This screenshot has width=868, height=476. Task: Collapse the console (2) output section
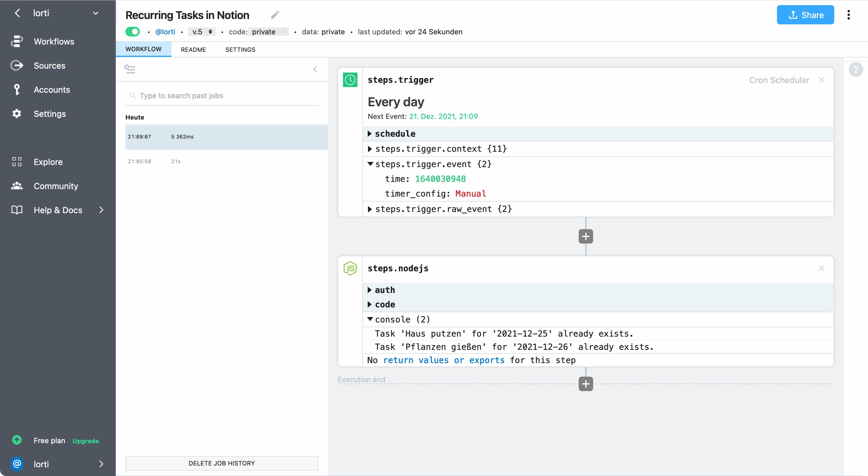click(370, 319)
